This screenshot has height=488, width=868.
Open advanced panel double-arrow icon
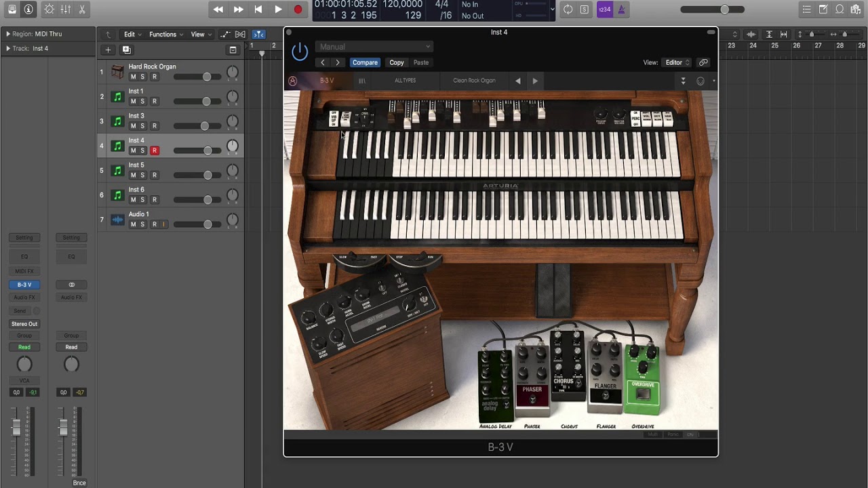click(x=684, y=81)
